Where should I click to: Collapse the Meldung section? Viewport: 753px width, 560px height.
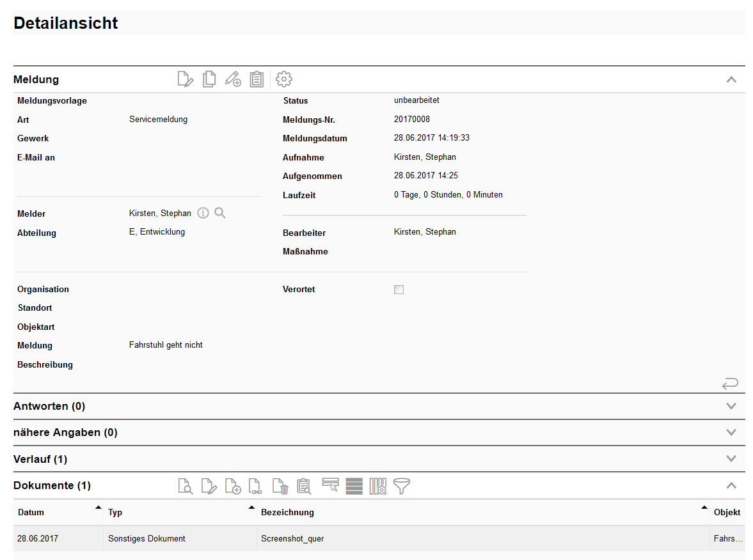tap(731, 80)
